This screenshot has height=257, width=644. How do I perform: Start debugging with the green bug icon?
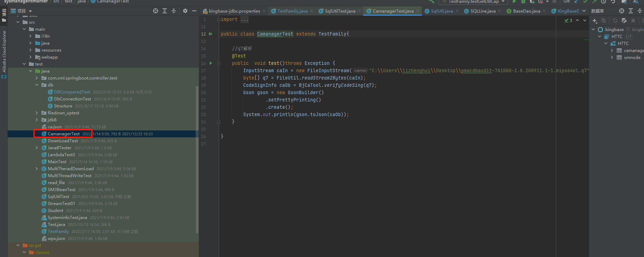click(523, 1)
